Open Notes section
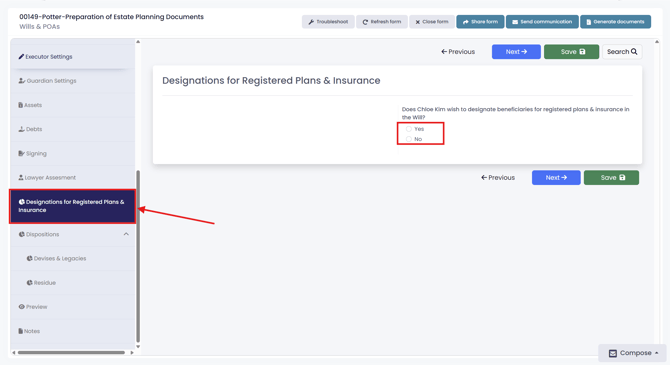670x365 pixels. pos(72,331)
